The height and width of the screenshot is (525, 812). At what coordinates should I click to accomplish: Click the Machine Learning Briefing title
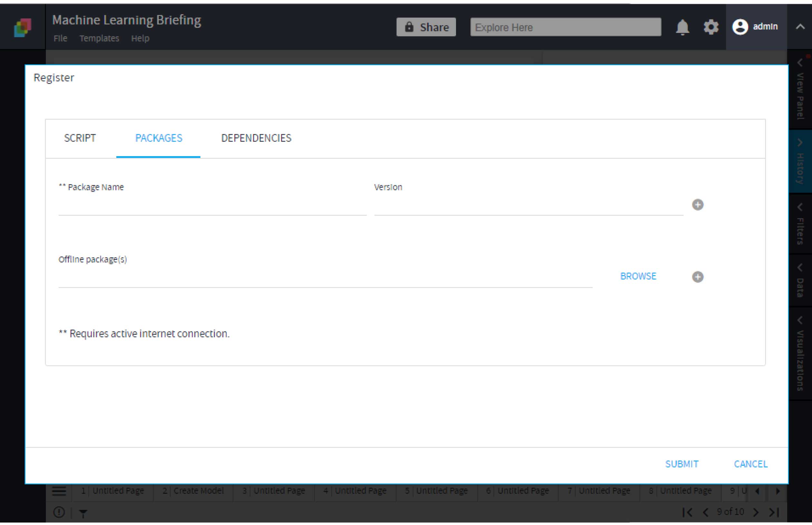coord(127,20)
